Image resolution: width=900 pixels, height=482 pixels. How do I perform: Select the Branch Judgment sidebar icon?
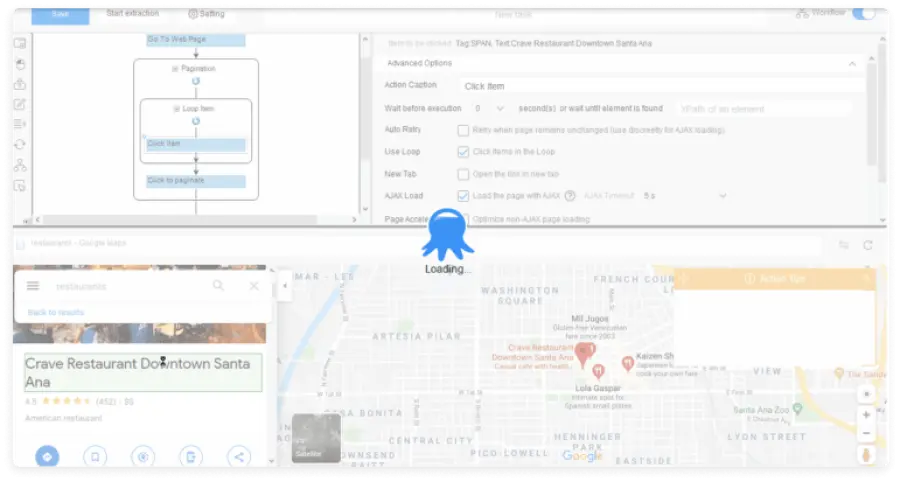20,165
